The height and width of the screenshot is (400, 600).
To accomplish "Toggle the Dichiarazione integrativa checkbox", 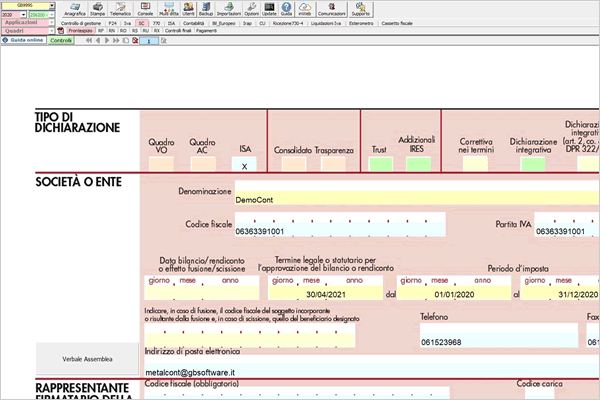I will (533, 164).
